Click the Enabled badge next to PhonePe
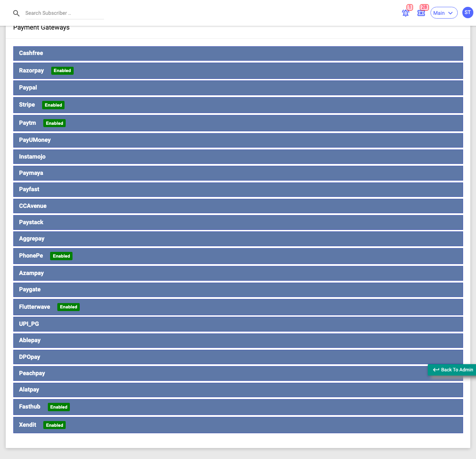Image resolution: width=476 pixels, height=459 pixels. click(61, 256)
